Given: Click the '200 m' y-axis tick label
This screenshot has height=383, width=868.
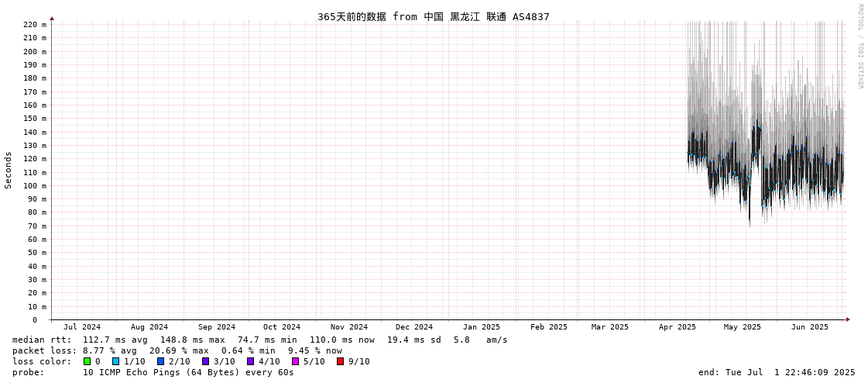Looking at the screenshot, I should [x=35, y=51].
